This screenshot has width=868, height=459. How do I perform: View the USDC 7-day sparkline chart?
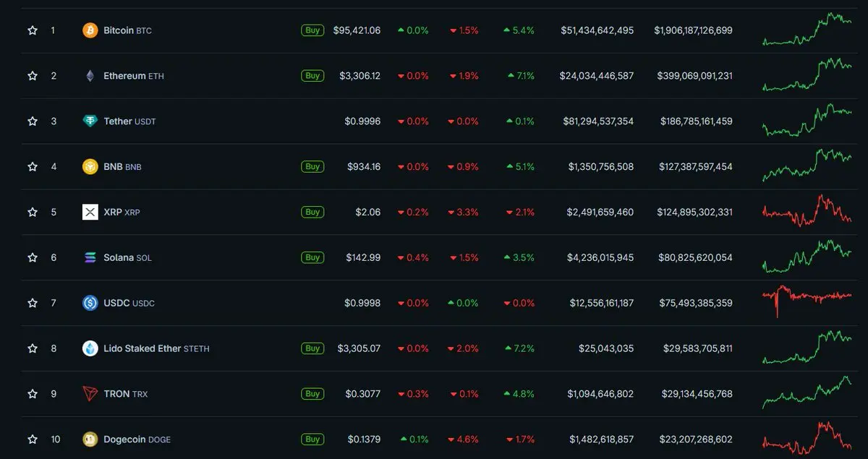click(x=807, y=299)
